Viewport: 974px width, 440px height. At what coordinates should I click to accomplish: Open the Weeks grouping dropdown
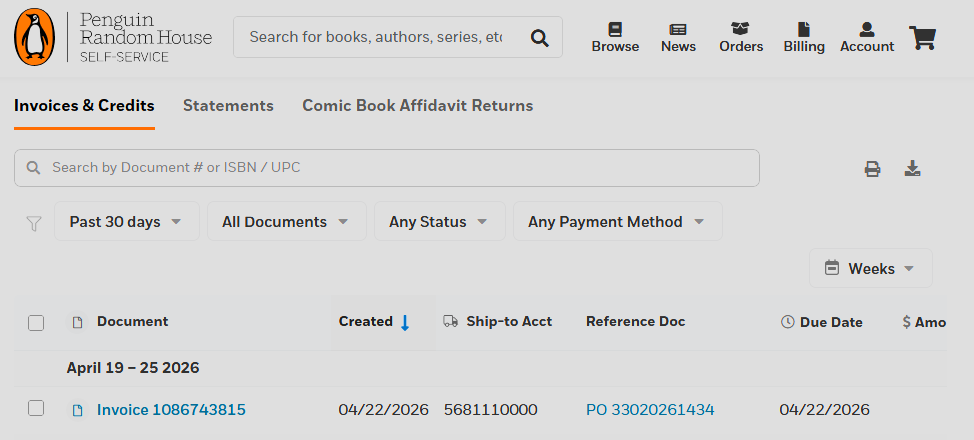[x=870, y=268]
